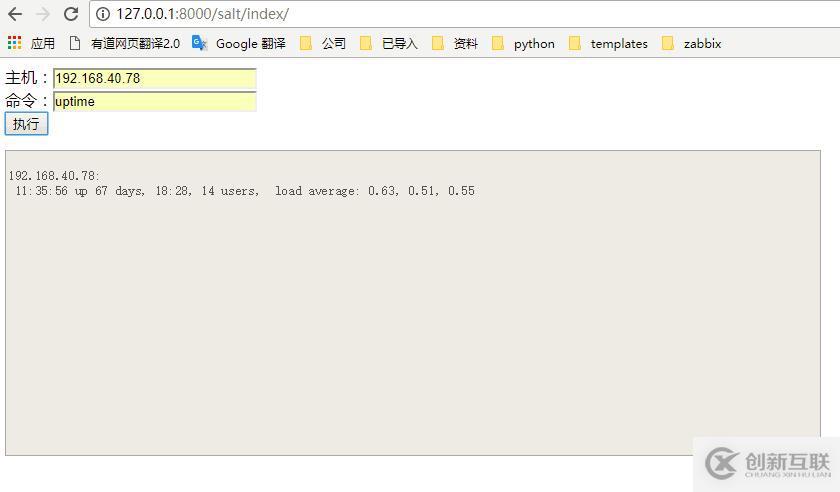Open the 公司 bookmark folder
Screen dimensions: 840x492
pyautogui.click(x=322, y=43)
